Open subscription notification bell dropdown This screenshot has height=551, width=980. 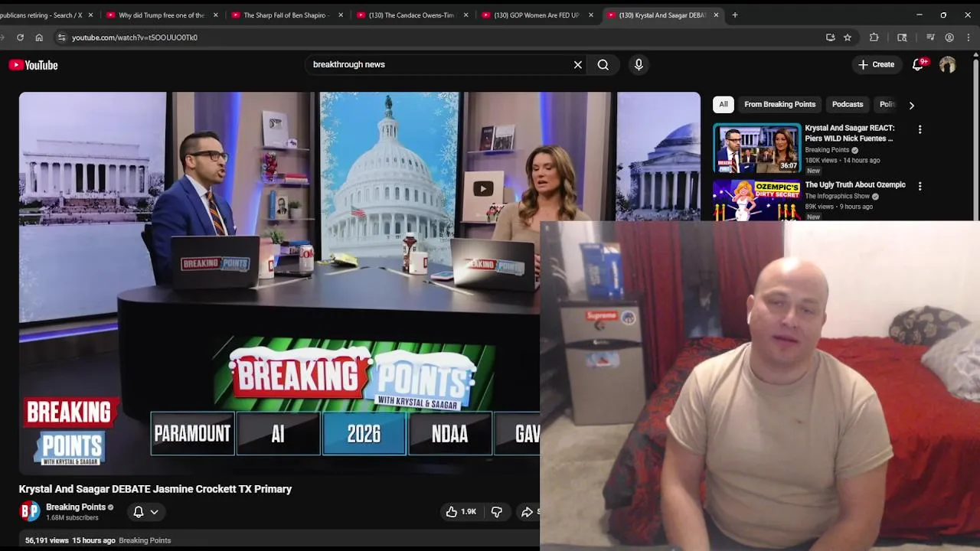[145, 512]
